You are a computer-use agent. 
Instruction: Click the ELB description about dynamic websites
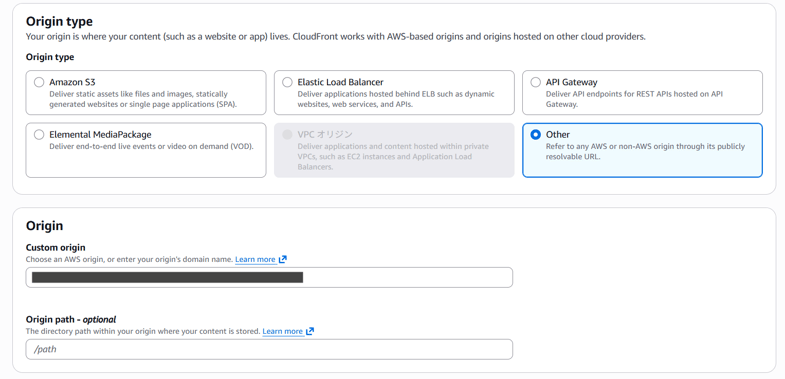[x=396, y=99]
